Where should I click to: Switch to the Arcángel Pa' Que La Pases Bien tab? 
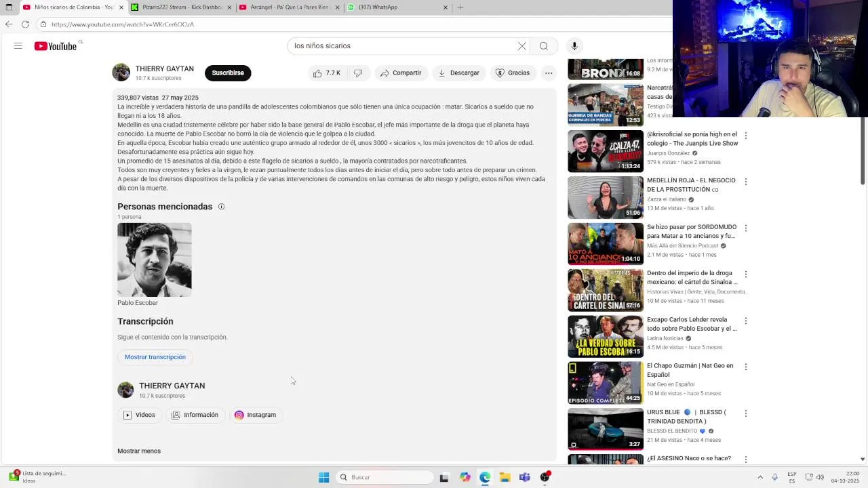288,7
